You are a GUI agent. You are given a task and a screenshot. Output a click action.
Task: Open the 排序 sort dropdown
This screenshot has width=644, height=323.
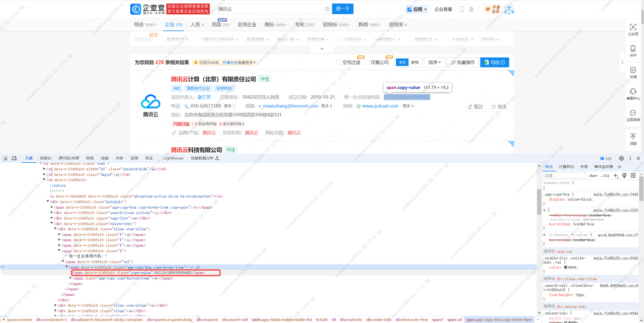[x=434, y=62]
